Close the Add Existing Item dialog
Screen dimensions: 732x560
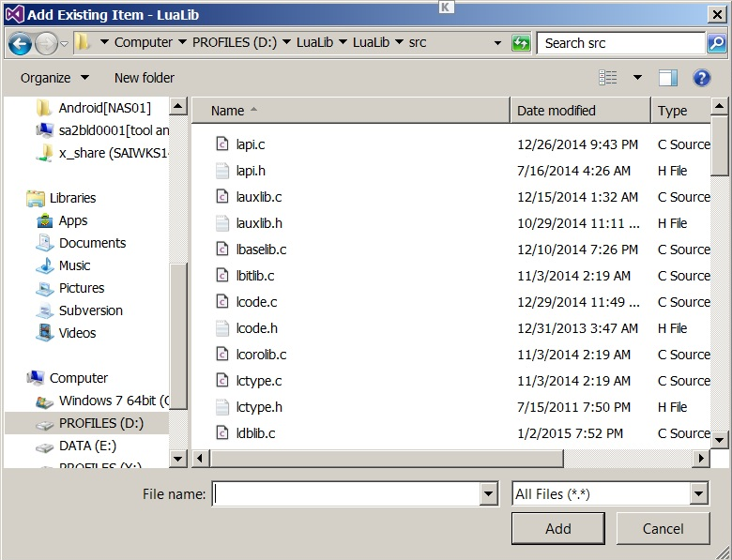click(717, 14)
